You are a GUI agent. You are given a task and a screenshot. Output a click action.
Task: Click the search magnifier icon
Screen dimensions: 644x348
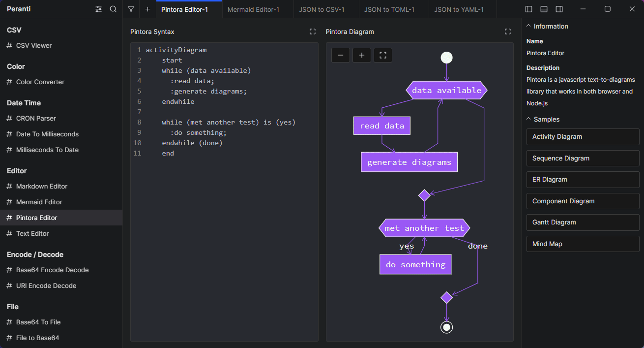pos(113,9)
